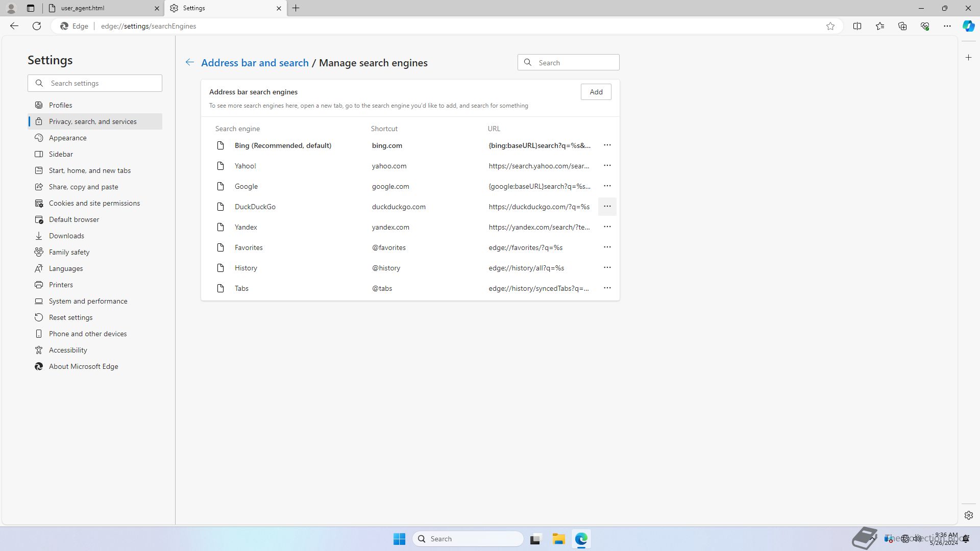Click the Browser essentials heart icon
980x551 pixels.
click(924, 26)
